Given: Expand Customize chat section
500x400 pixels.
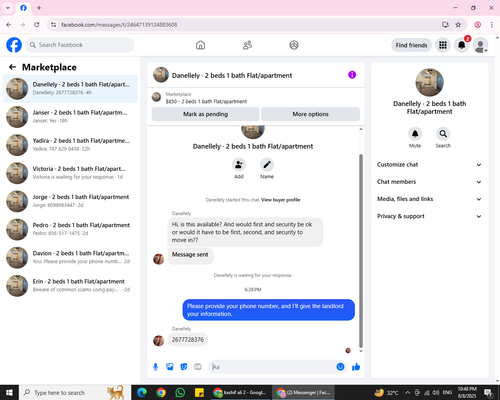Looking at the screenshot, I should coord(429,165).
